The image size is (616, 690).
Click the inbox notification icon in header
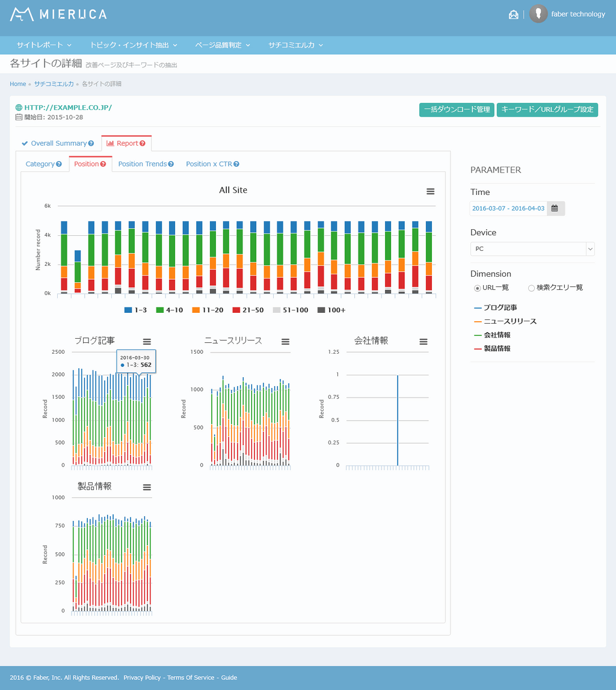[513, 14]
